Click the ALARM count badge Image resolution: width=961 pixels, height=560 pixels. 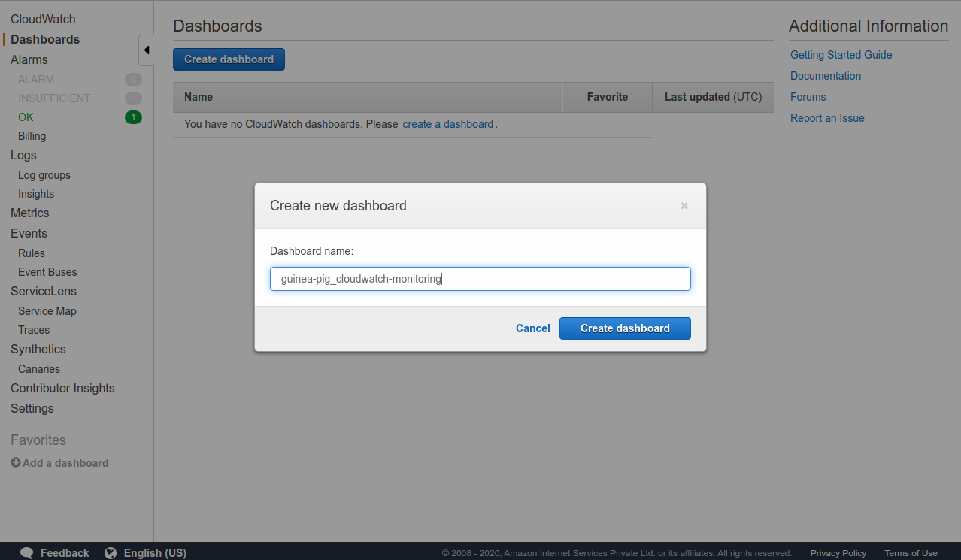pos(133,80)
